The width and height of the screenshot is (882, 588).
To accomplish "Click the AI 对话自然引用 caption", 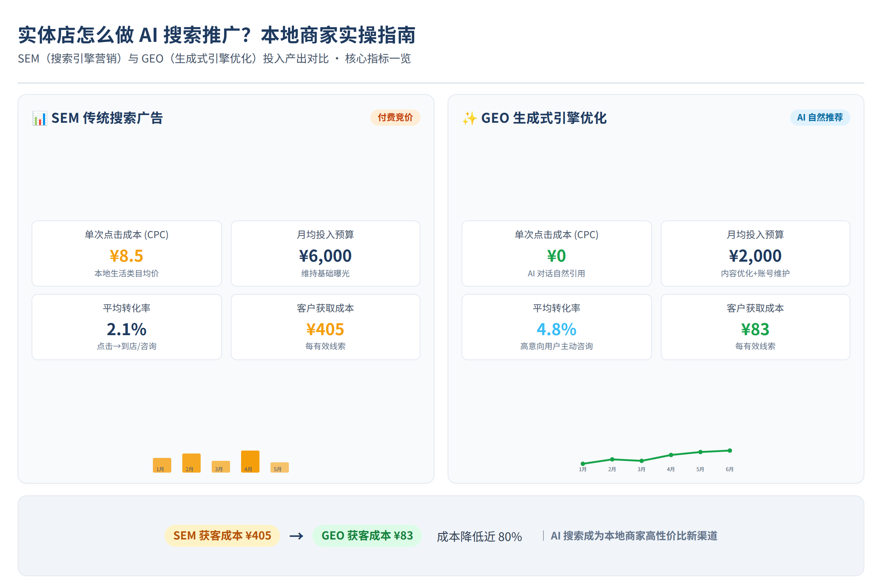I will pyautogui.click(x=556, y=273).
